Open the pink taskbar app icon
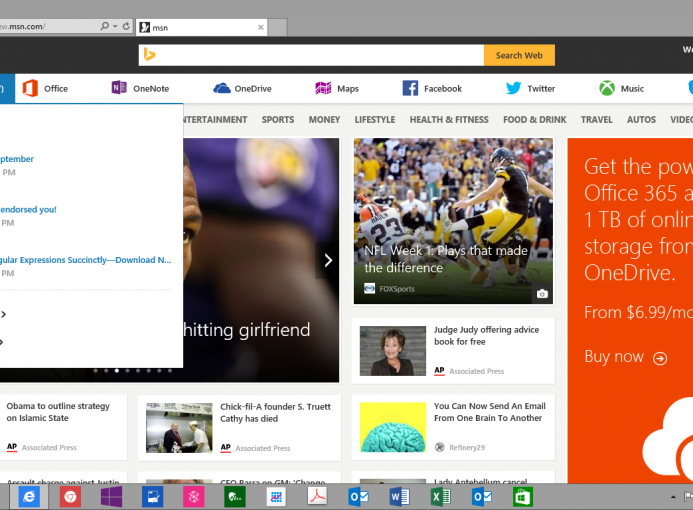This screenshot has width=693, height=510. [x=194, y=497]
